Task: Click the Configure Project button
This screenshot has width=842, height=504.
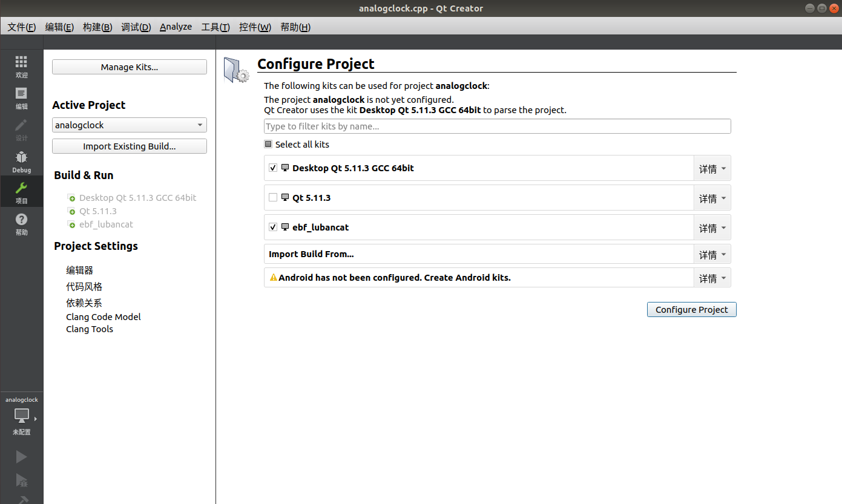Action: [692, 309]
